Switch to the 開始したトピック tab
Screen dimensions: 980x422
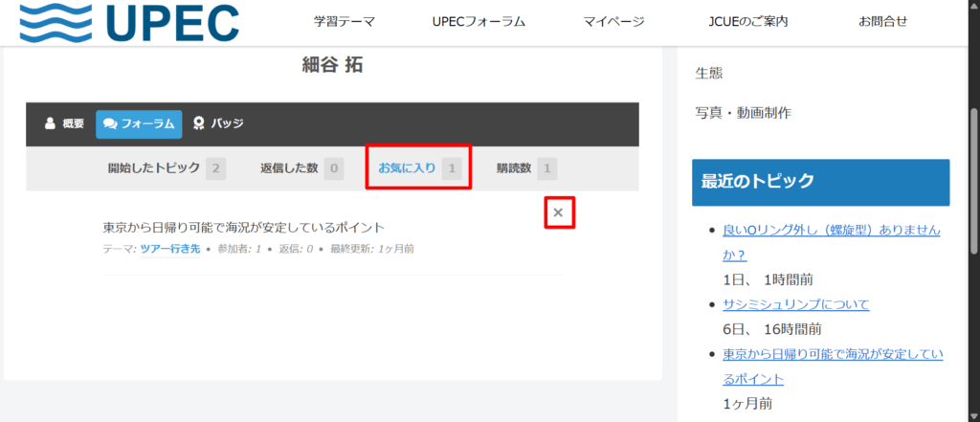point(154,168)
